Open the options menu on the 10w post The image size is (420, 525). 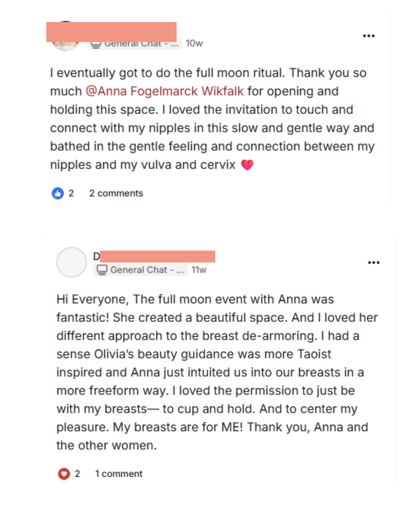coord(368,36)
